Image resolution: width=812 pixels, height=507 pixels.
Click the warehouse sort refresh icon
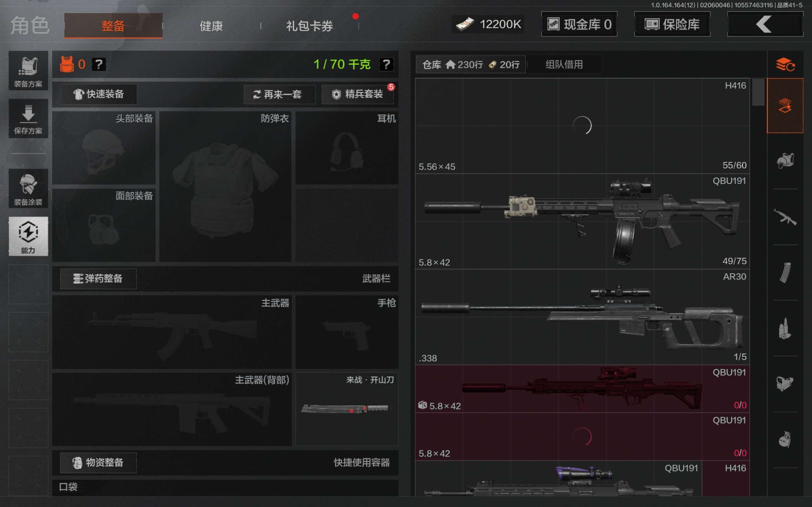pyautogui.click(x=785, y=64)
